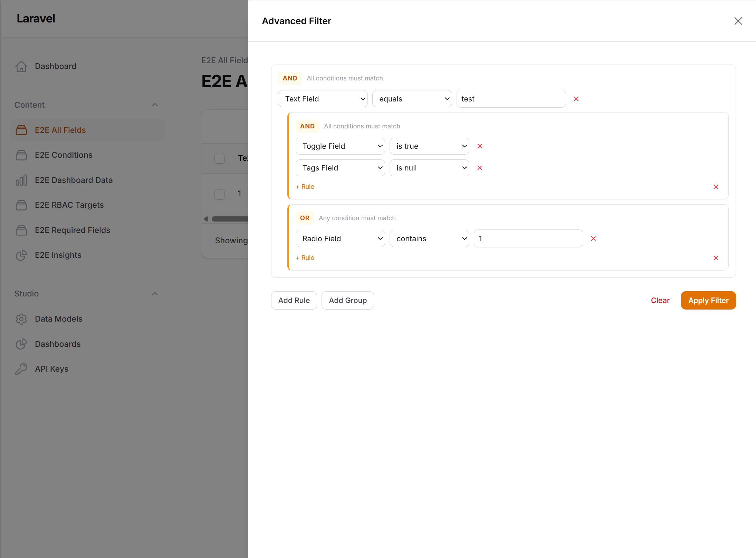Click the Add Group button
Viewport: 756px width, 558px height.
coord(347,301)
